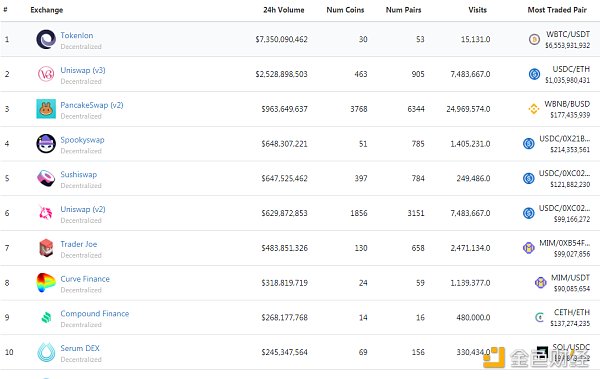Sort by the Visits column header
Image resolution: width=600 pixels, height=379 pixels.
477,10
